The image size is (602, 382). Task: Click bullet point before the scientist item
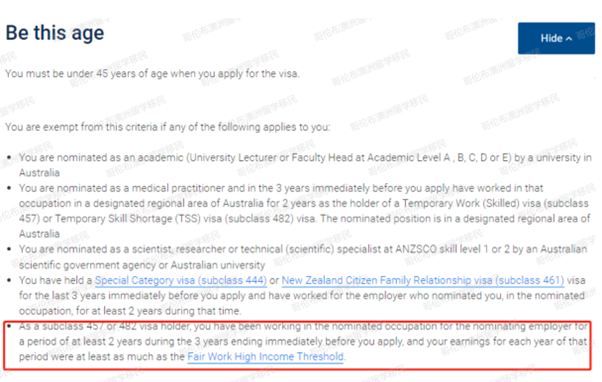pos(9,249)
